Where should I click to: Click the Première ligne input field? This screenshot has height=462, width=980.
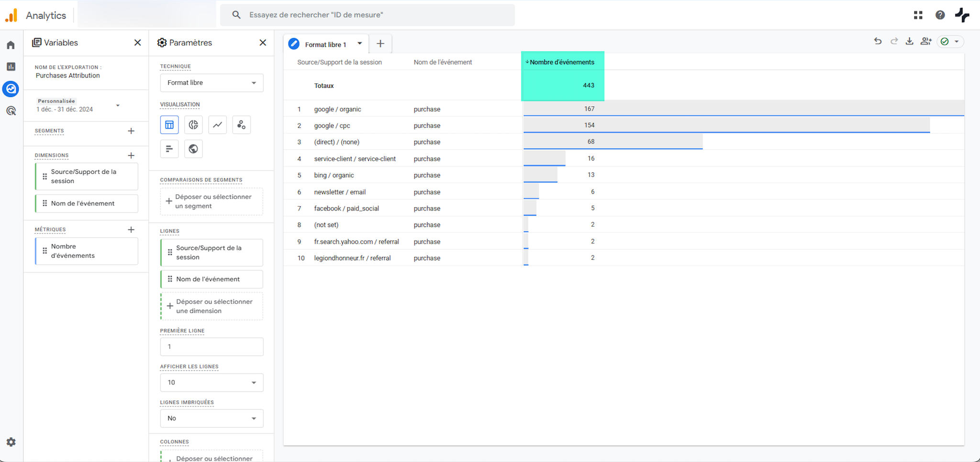tap(212, 347)
